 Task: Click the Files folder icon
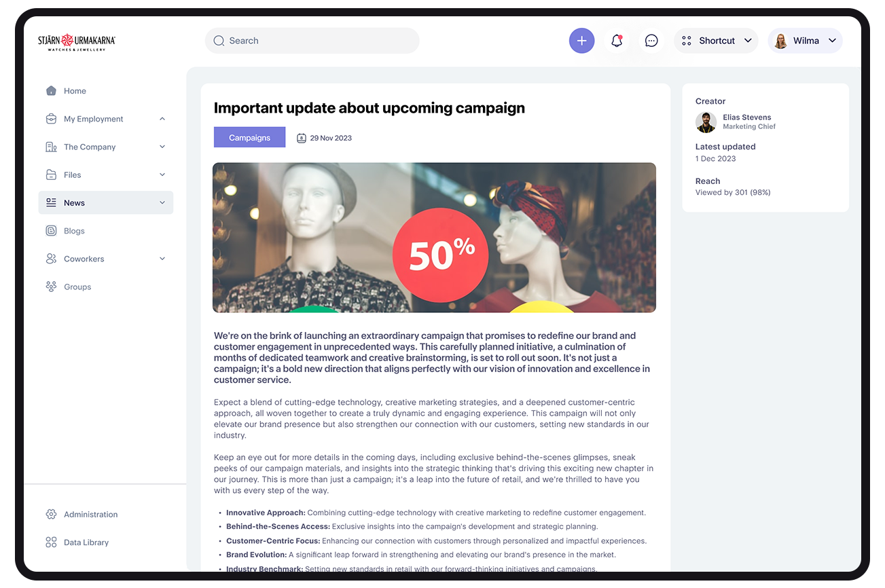51,174
